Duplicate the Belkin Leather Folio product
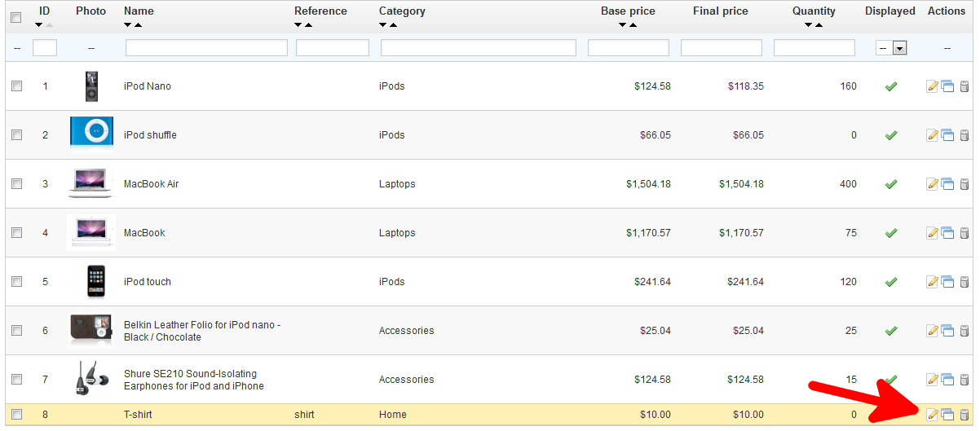Viewport: 980px width, 431px height. pos(947,331)
